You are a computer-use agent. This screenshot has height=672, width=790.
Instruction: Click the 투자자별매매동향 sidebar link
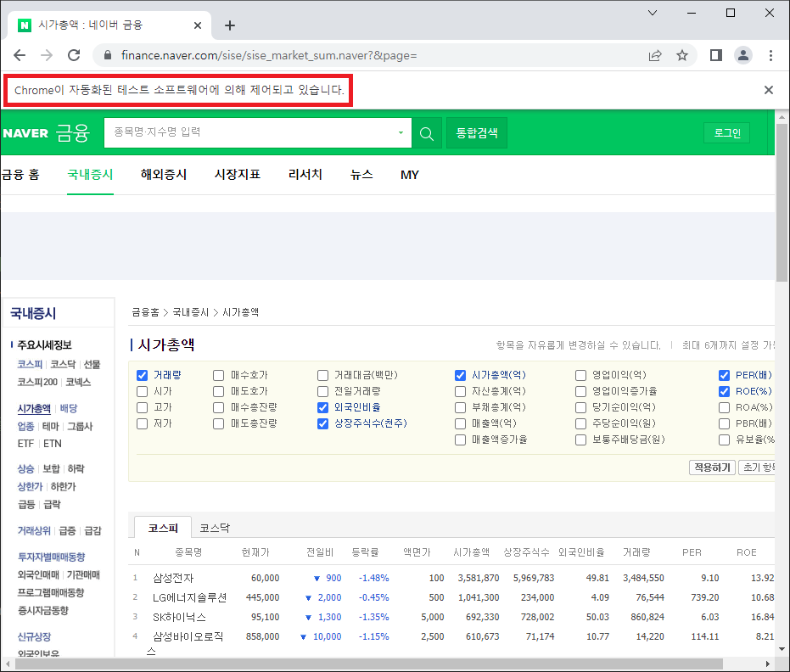point(51,557)
